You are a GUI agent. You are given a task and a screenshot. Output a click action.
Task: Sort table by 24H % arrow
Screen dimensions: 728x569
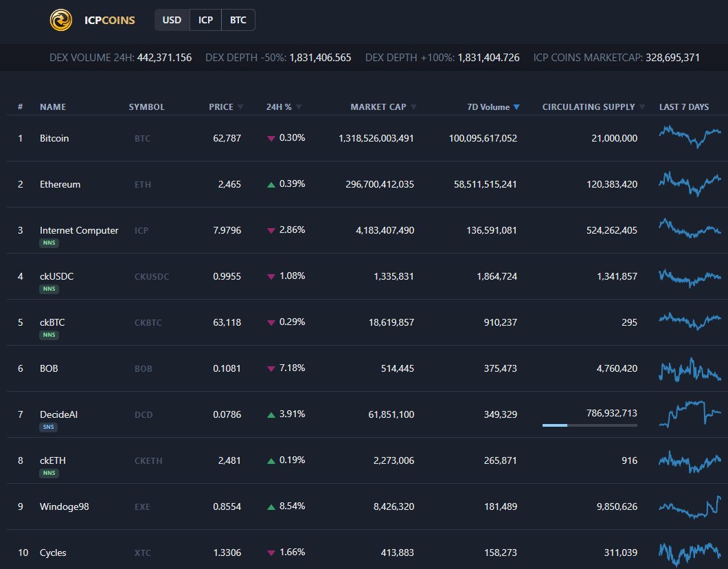click(x=299, y=107)
